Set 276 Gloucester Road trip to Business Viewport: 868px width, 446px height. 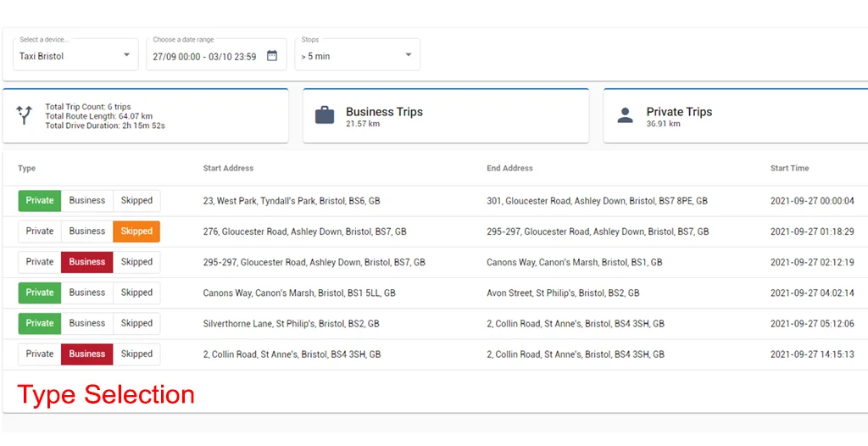(87, 231)
